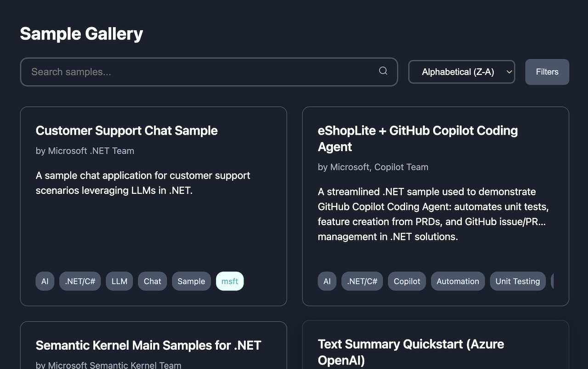Open Customer Support Chat Sample title
Image resolution: width=588 pixels, height=369 pixels.
click(127, 131)
